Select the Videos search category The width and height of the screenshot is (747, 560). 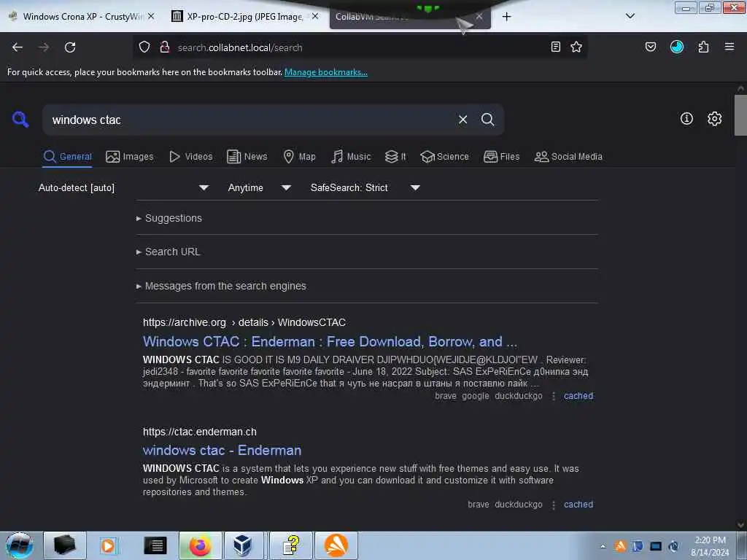pyautogui.click(x=190, y=157)
